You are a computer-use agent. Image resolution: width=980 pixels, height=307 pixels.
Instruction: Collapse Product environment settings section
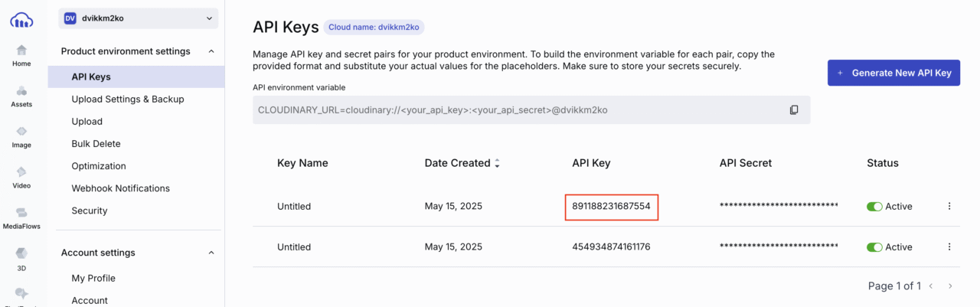coord(211,51)
